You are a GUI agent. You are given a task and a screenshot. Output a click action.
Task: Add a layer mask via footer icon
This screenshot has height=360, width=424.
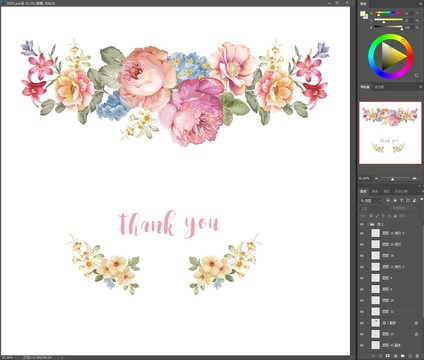pos(388,356)
